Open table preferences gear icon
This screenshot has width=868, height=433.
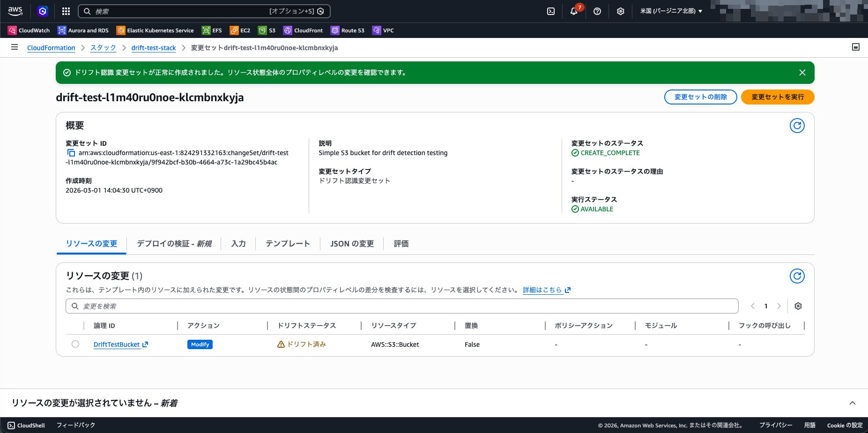pyautogui.click(x=798, y=306)
